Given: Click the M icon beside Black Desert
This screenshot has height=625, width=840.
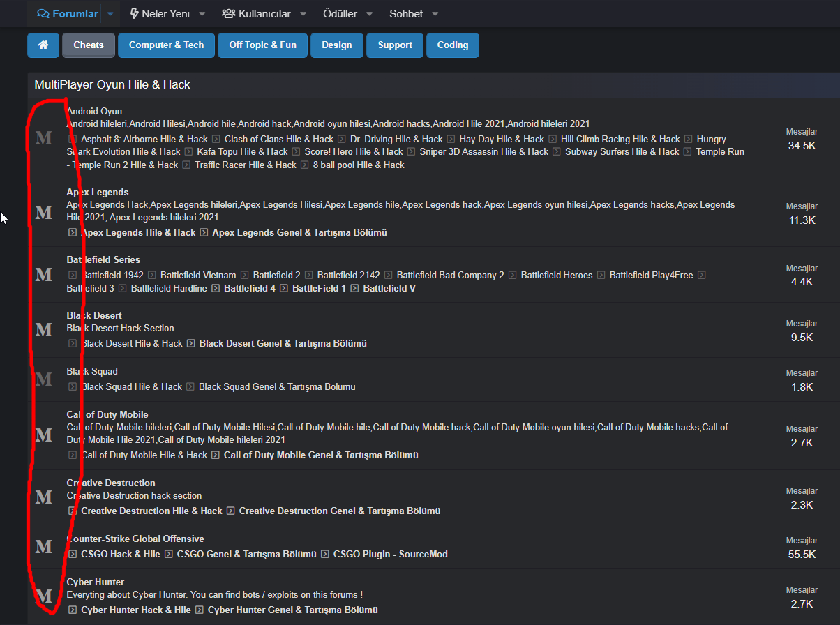Looking at the screenshot, I should (44, 329).
